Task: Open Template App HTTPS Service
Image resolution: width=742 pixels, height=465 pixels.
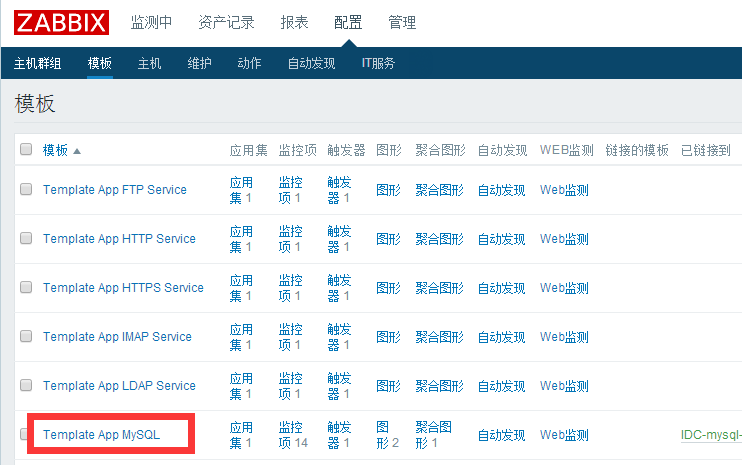Action: tap(123, 288)
